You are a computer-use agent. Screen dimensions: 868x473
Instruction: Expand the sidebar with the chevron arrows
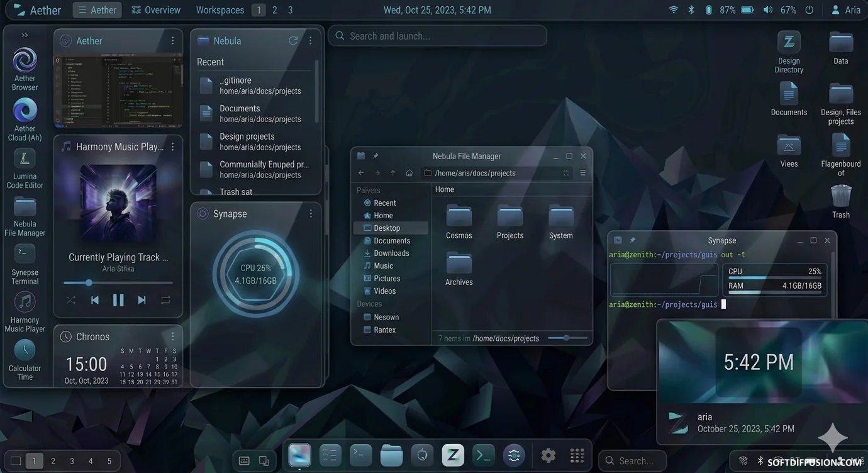(25, 35)
